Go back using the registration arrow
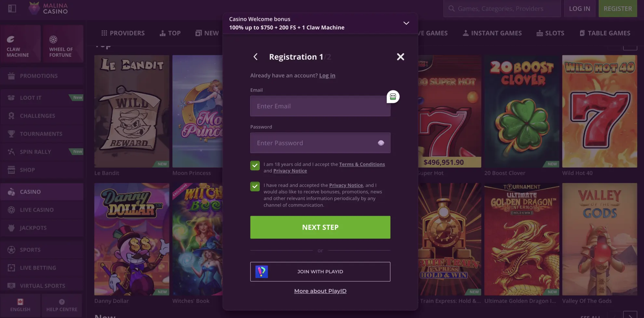Image resolution: width=644 pixels, height=318 pixels. (256, 57)
